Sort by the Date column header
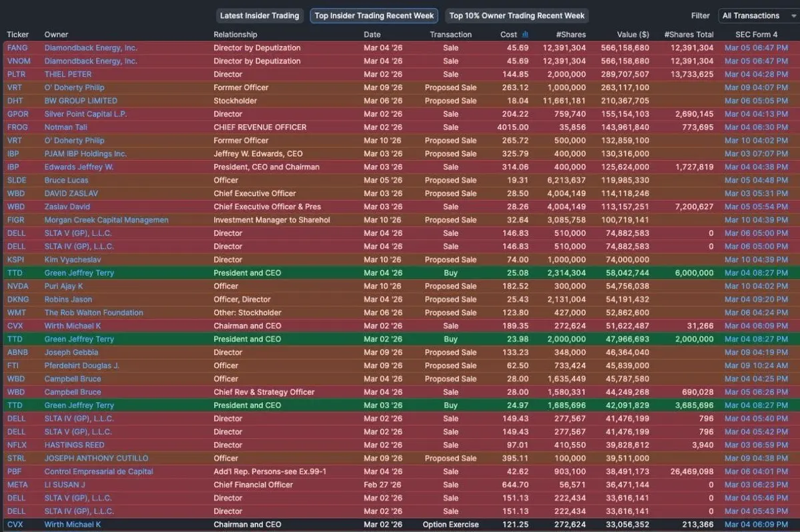 click(372, 35)
